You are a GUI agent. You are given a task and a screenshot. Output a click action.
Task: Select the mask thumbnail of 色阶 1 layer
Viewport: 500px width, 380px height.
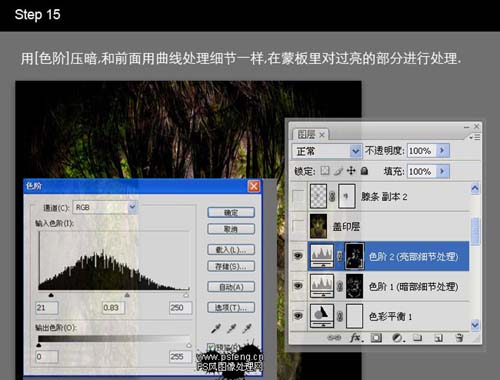[354, 286]
